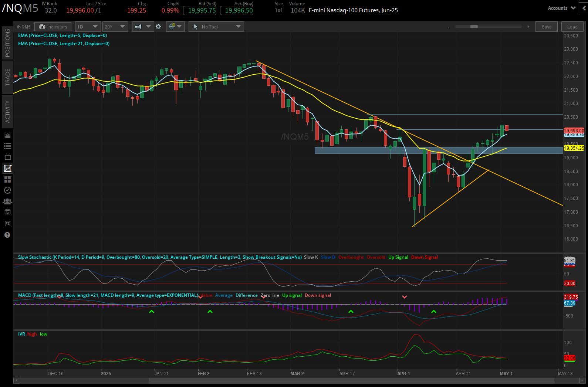Click the Slow K legend label
This screenshot has width=588, height=387.
[x=311, y=257]
